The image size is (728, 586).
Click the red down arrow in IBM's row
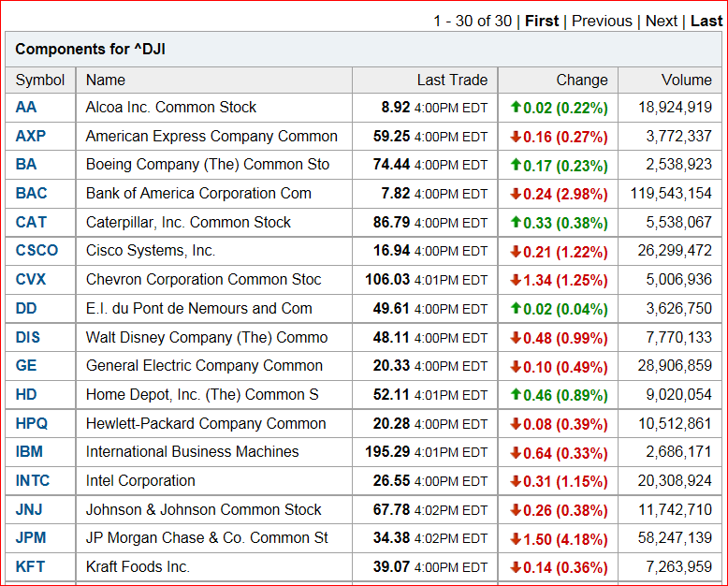point(516,452)
